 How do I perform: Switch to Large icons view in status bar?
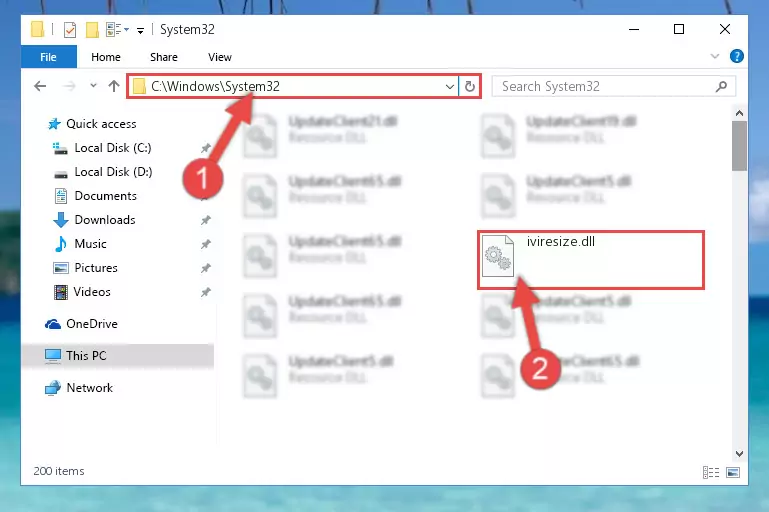pos(733,472)
